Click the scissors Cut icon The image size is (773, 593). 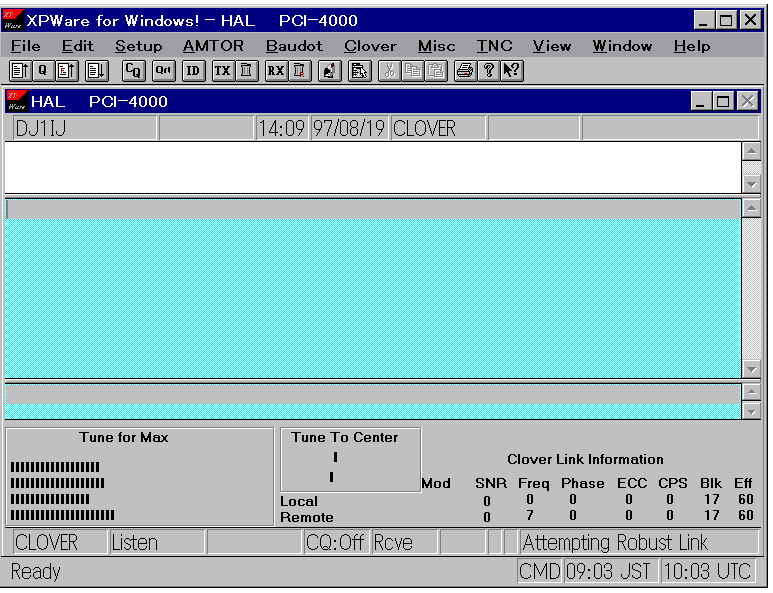389,71
